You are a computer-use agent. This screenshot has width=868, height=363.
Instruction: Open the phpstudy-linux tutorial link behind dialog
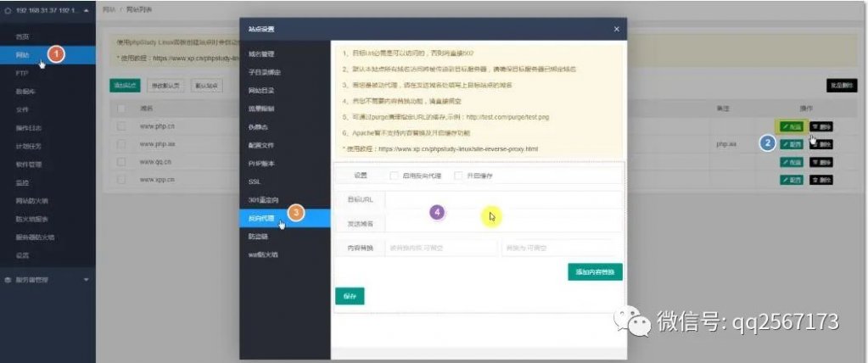pyautogui.click(x=196, y=58)
